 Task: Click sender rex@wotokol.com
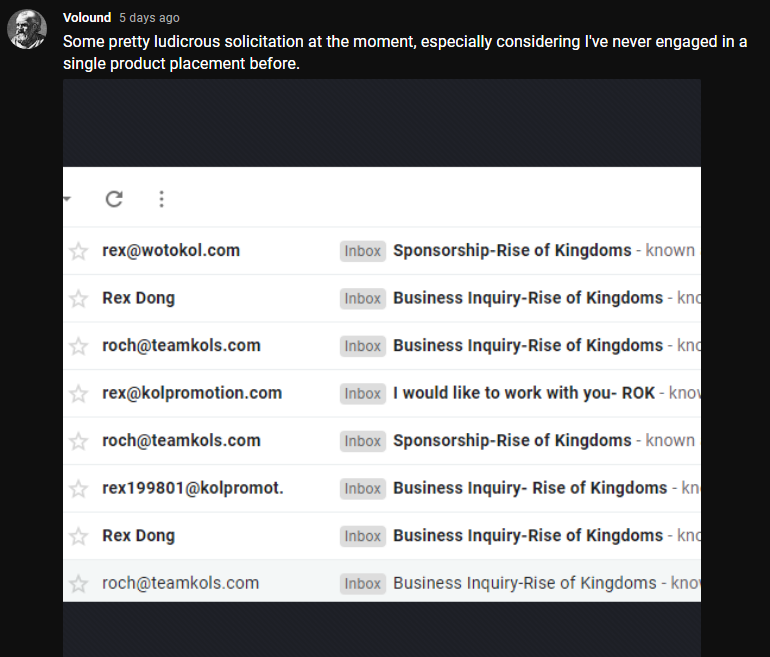[171, 250]
